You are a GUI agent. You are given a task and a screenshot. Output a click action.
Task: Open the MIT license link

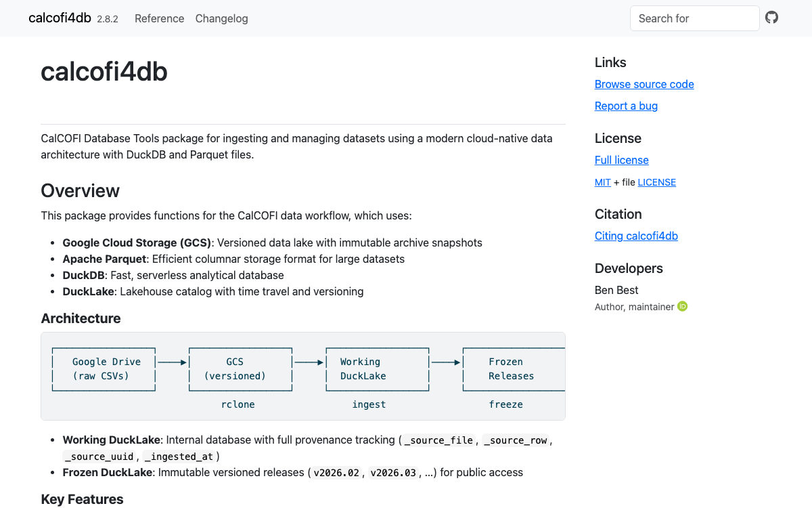(x=603, y=182)
